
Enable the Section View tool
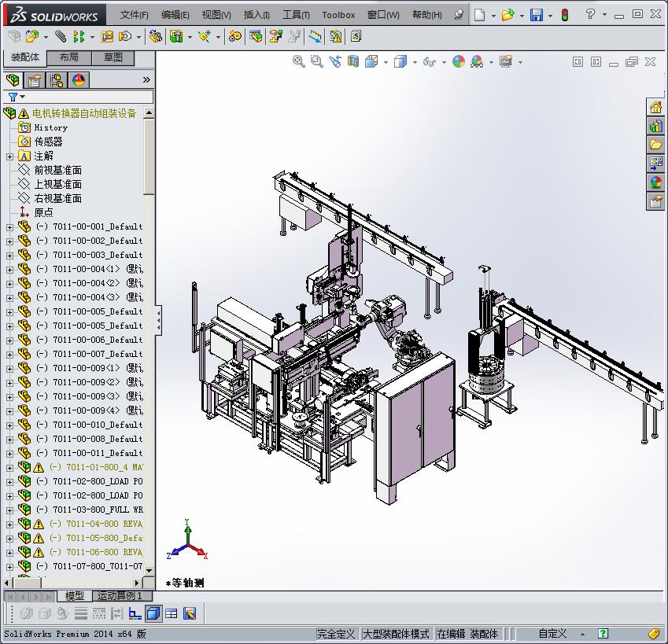coord(351,61)
